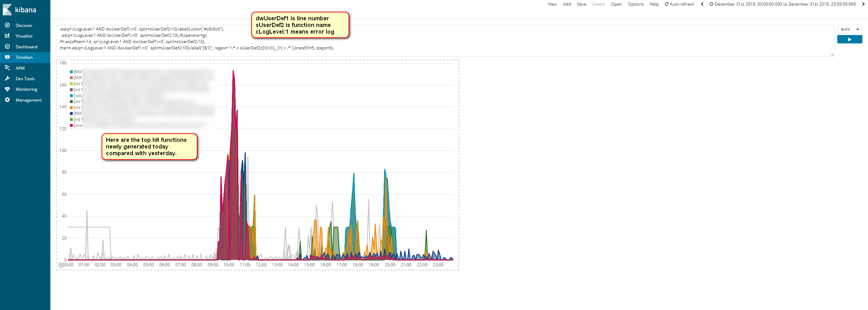Open Discover via its compass icon
This screenshot has width=868, height=310.
(7, 25)
